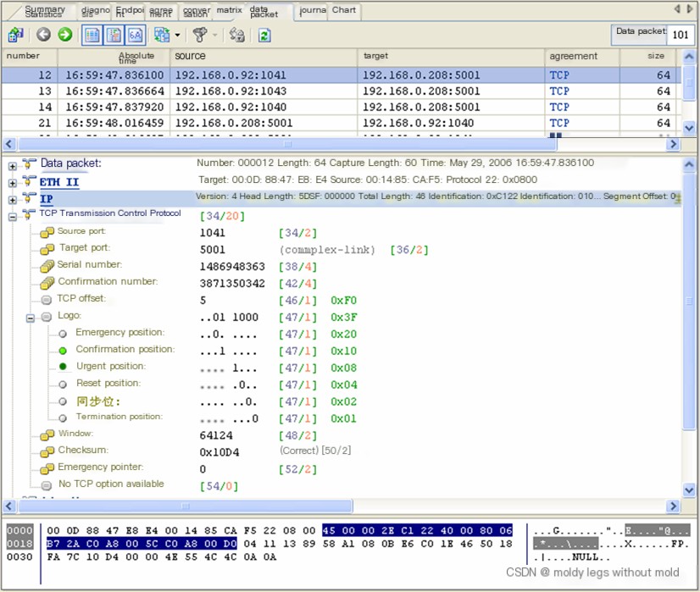Toggle the packet list view icon
700x592 pixels.
[x=92, y=36]
